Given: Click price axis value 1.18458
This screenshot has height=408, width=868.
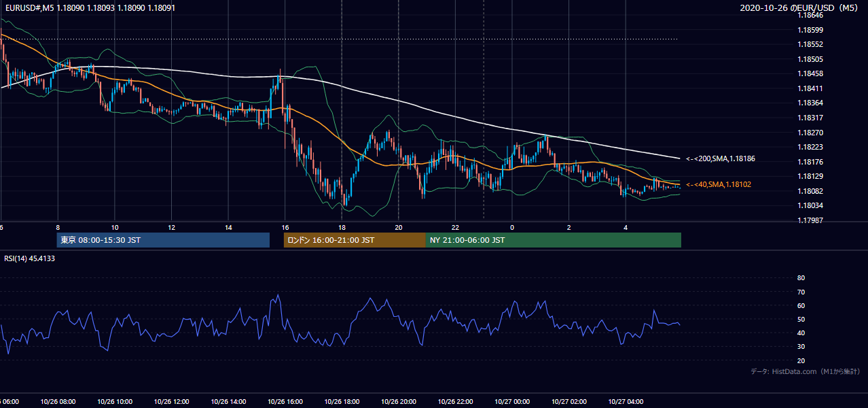Looking at the screenshot, I should 810,73.
